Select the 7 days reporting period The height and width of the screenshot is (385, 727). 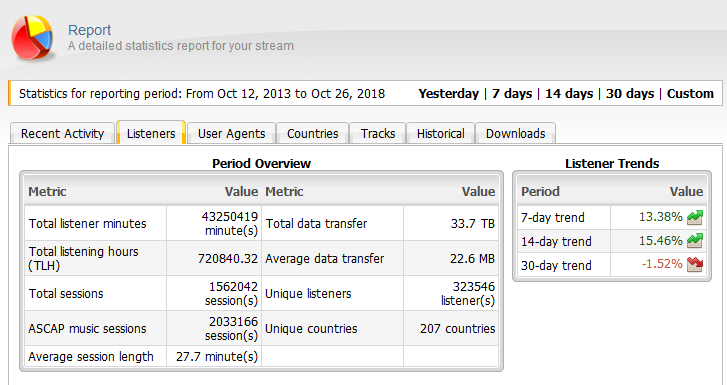512,94
